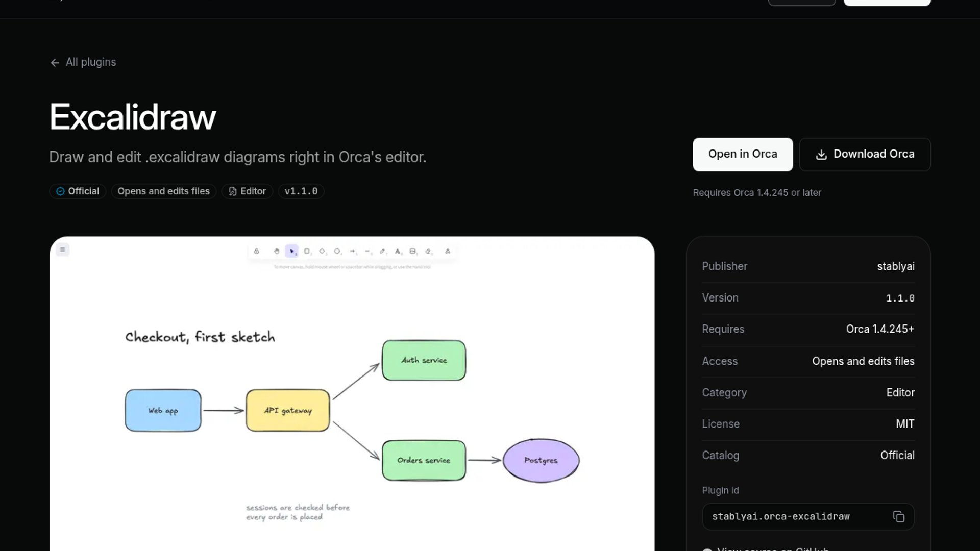The height and width of the screenshot is (551, 980).
Task: Click the stablyai.orca-excalidraw id field
Action: 808,517
